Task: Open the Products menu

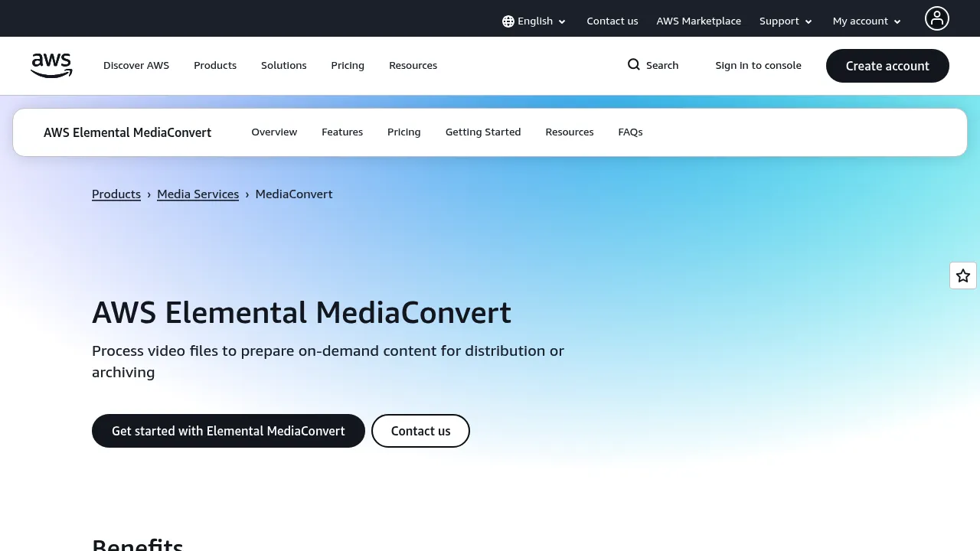Action: tap(215, 66)
